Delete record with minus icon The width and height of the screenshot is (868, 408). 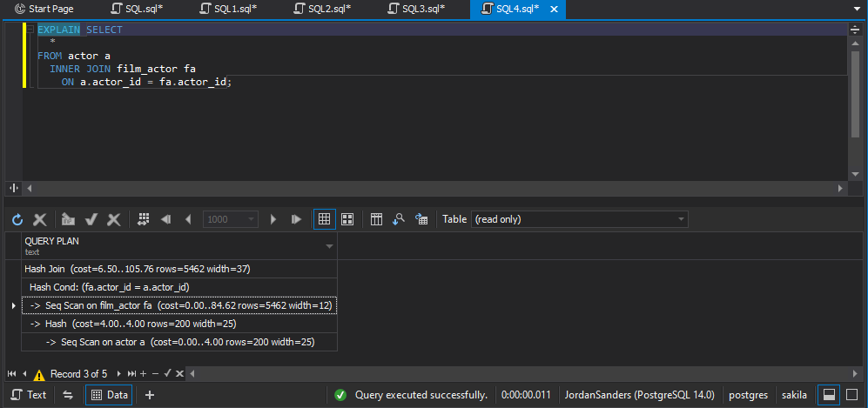(156, 374)
